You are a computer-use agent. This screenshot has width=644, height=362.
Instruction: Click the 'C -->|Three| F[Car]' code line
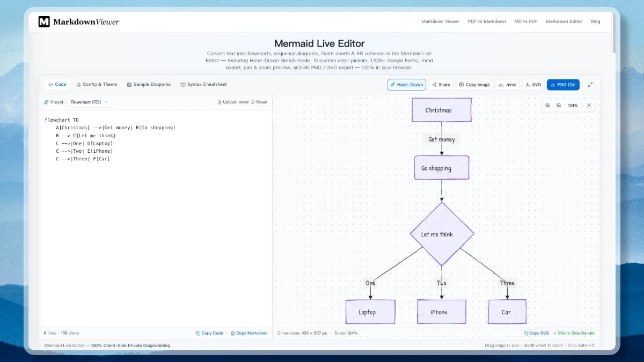tap(83, 159)
